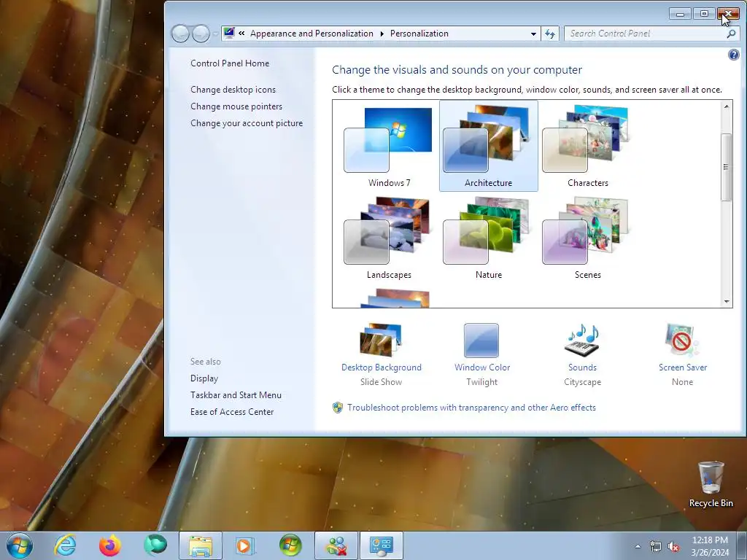This screenshot has height=560, width=747.
Task: Select the Architecture theme
Action: coord(488,146)
